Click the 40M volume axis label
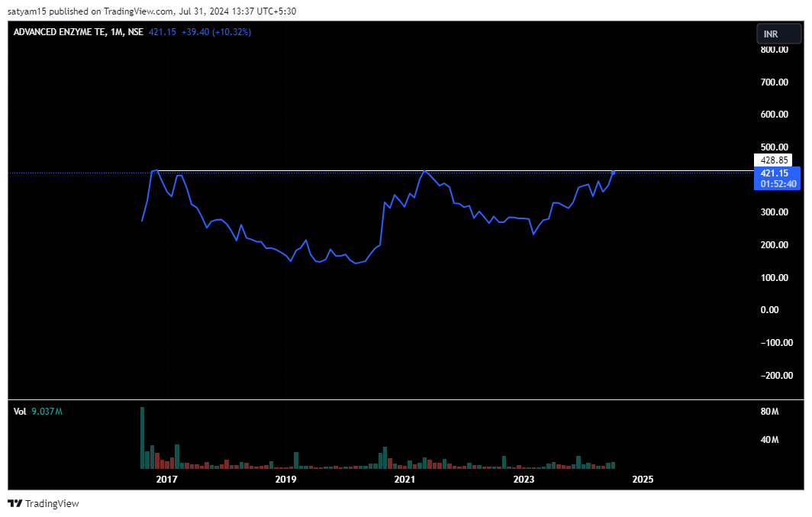Screen dimensions: 812x517 769,440
